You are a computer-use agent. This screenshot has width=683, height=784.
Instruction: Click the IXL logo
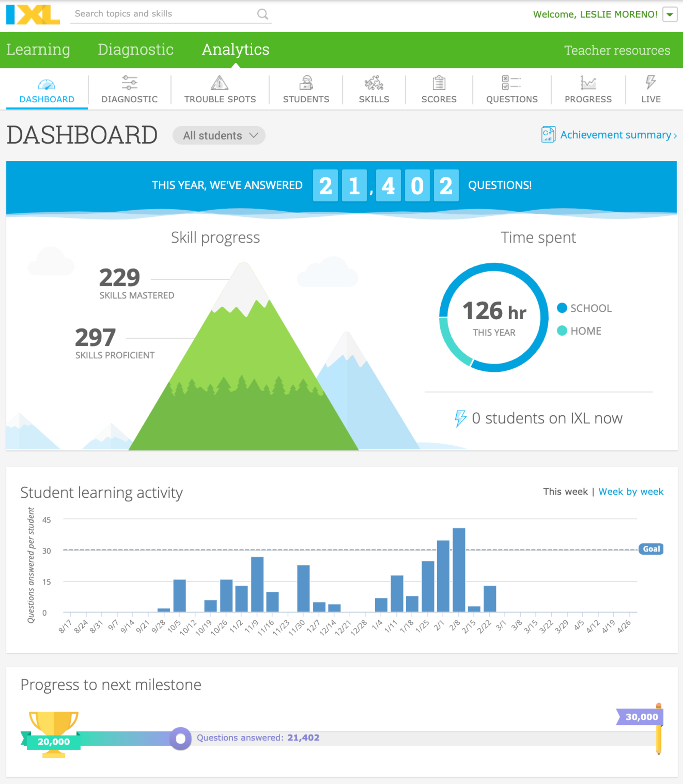pos(33,15)
